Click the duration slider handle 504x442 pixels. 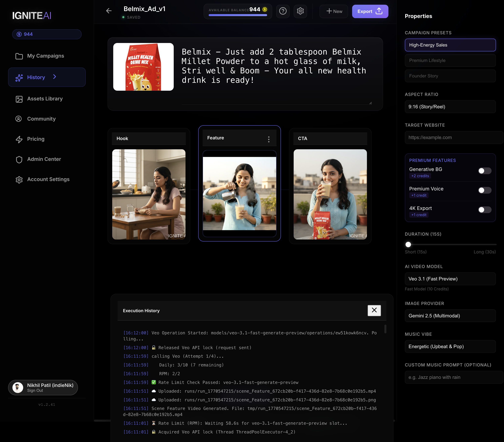[x=408, y=244]
